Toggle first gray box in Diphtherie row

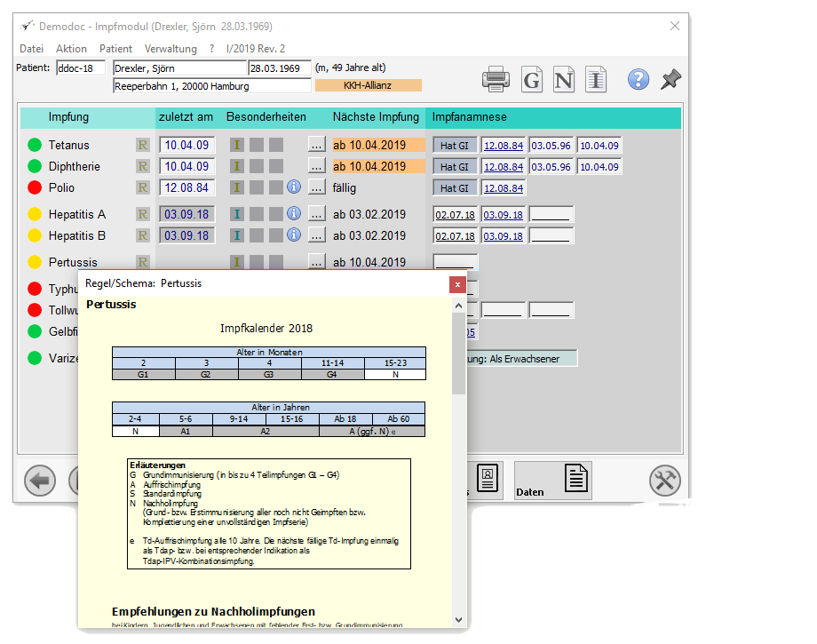[257, 166]
